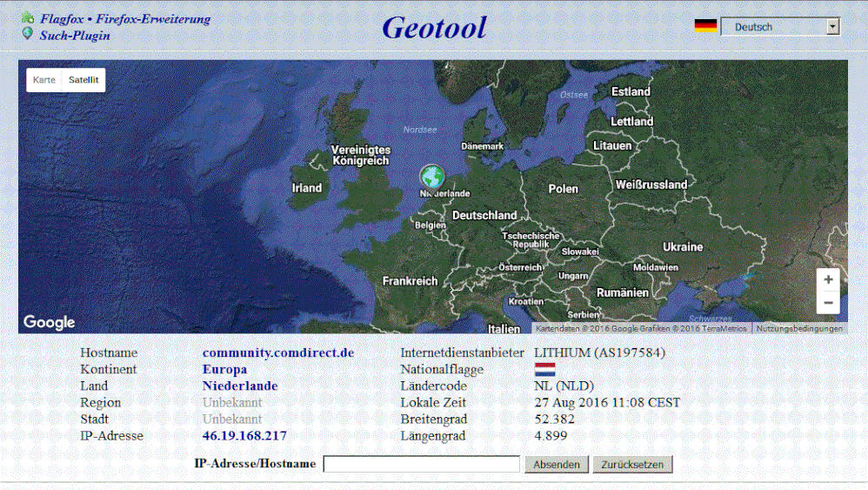
Task: Click the Rumänien label on the map
Action: 622,293
